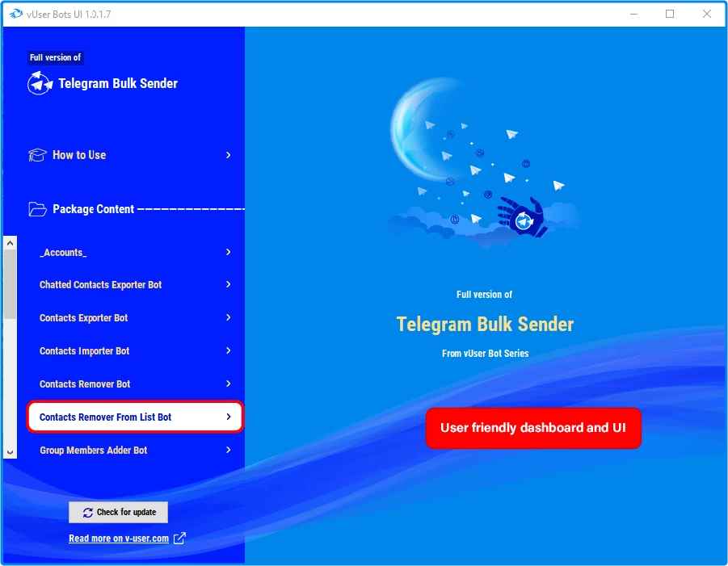Image resolution: width=728 pixels, height=566 pixels.
Task: Click the Package Content folder icon
Action: click(37, 209)
